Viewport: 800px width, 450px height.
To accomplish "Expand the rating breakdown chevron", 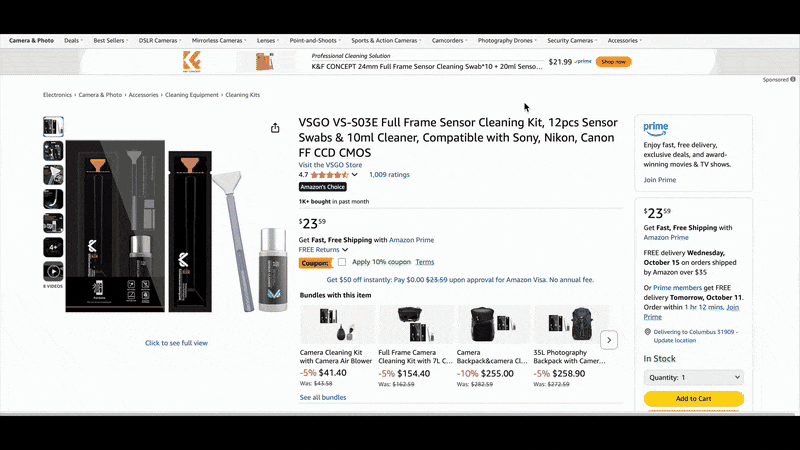I will [x=354, y=175].
